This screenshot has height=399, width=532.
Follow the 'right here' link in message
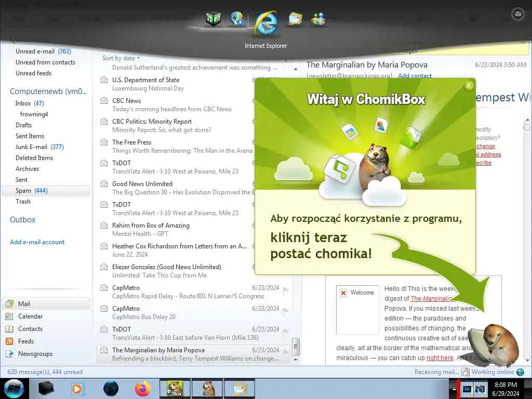pos(440,357)
